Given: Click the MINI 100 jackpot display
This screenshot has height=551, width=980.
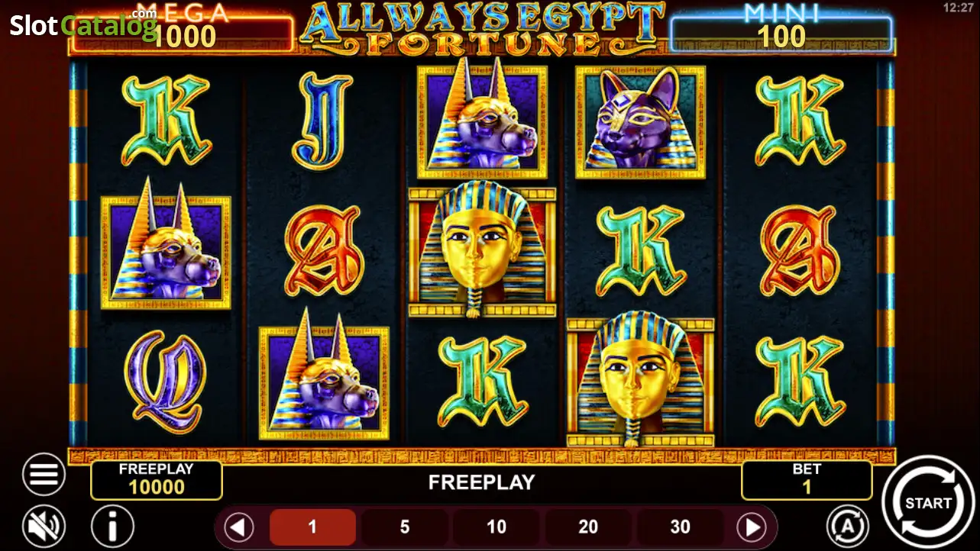Looking at the screenshot, I should tap(781, 31).
